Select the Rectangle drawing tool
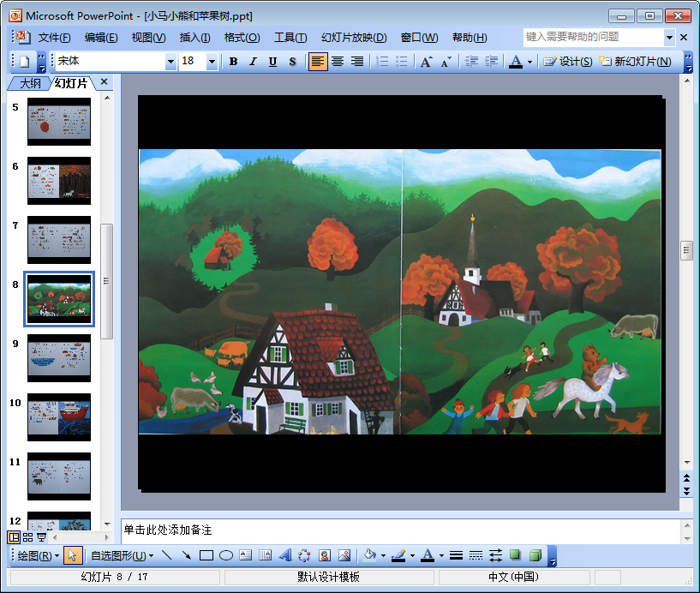This screenshot has height=593, width=700. [x=206, y=555]
